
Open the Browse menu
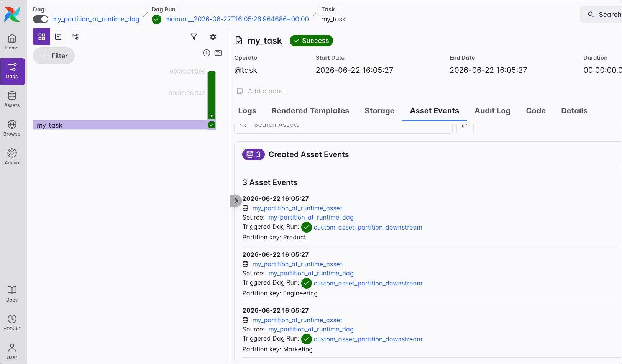12,128
